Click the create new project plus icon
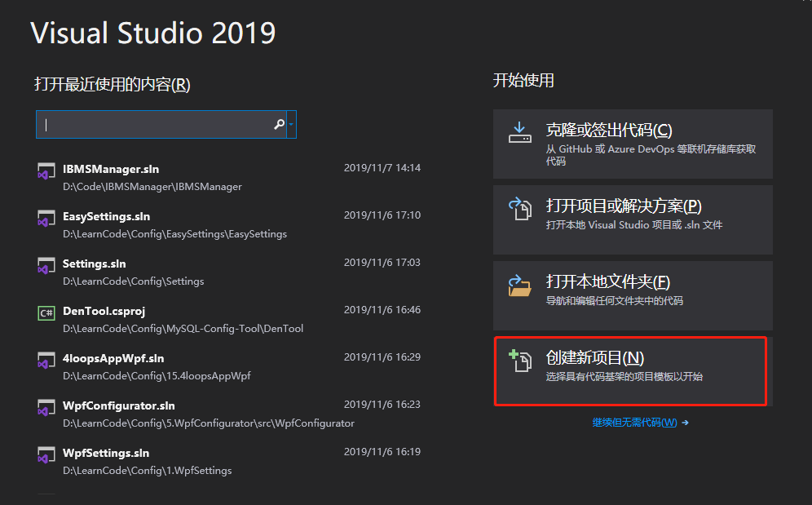Viewport: 812px width, 505px height. [520, 361]
